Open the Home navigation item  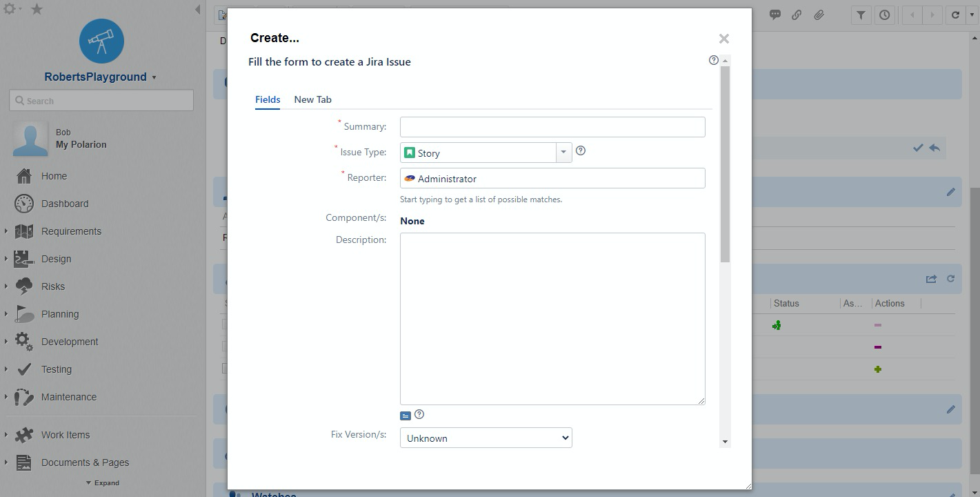(54, 176)
